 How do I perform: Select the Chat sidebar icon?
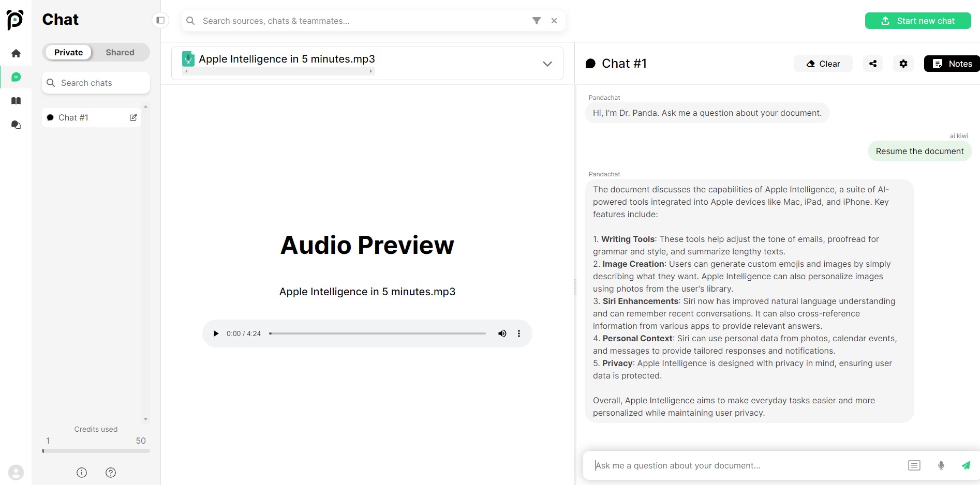point(16,77)
